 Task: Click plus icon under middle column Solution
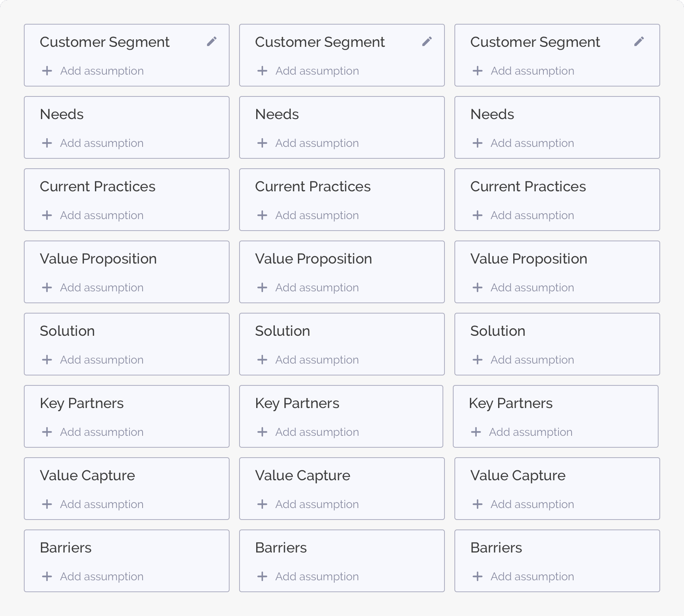click(262, 360)
